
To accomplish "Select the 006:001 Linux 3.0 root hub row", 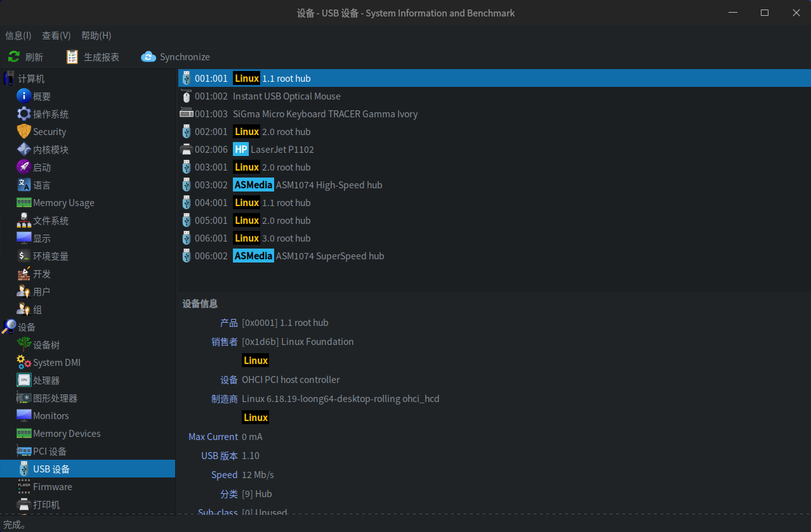I will (x=494, y=238).
